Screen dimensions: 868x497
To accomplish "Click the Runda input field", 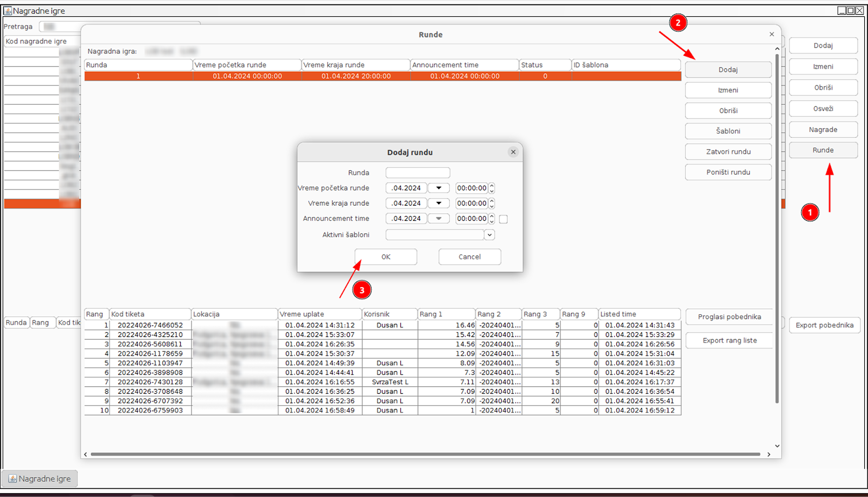I will click(x=418, y=173).
